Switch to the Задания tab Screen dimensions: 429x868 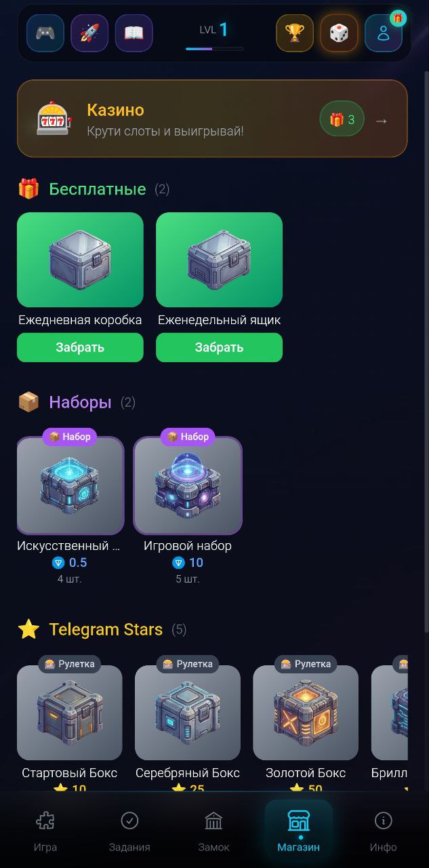tap(129, 831)
